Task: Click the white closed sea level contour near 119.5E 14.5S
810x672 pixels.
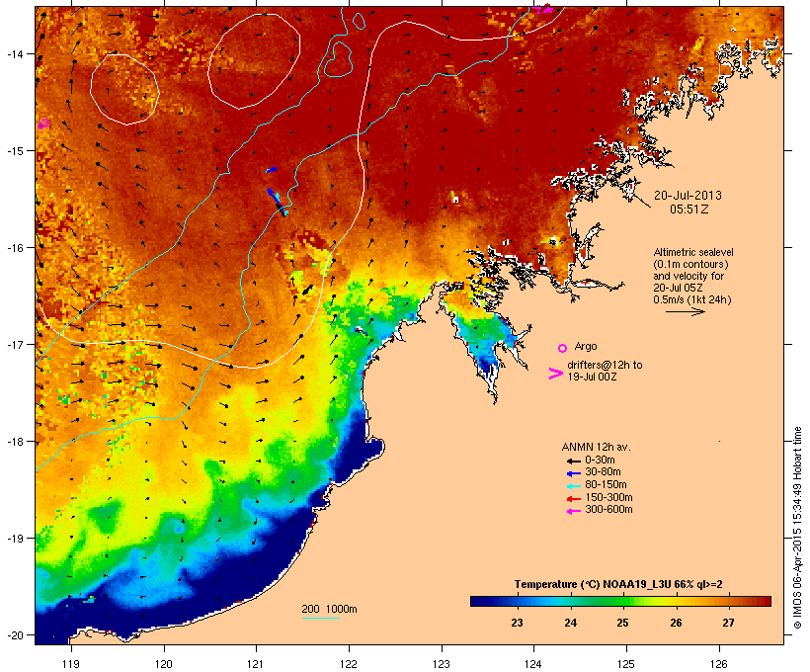Action: [x=124, y=89]
